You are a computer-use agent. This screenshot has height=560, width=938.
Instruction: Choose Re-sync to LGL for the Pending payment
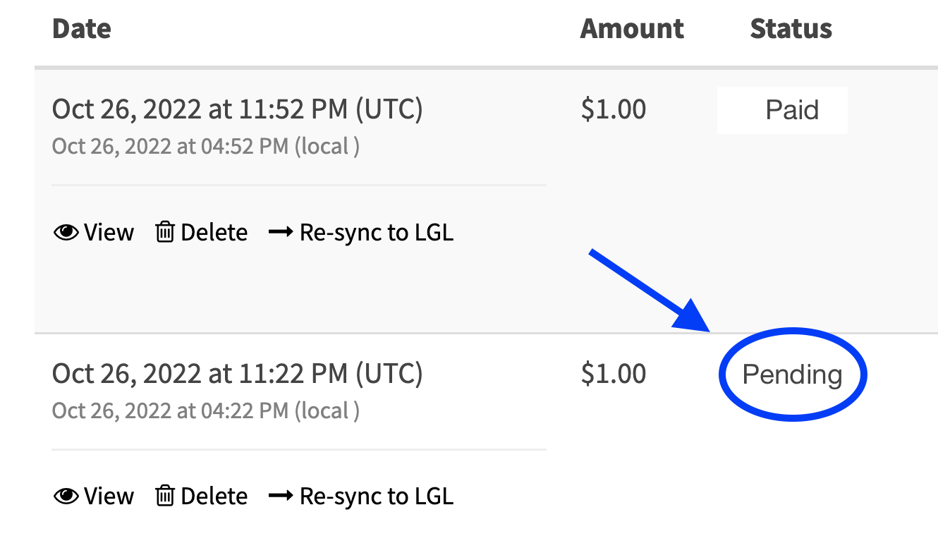click(x=376, y=497)
